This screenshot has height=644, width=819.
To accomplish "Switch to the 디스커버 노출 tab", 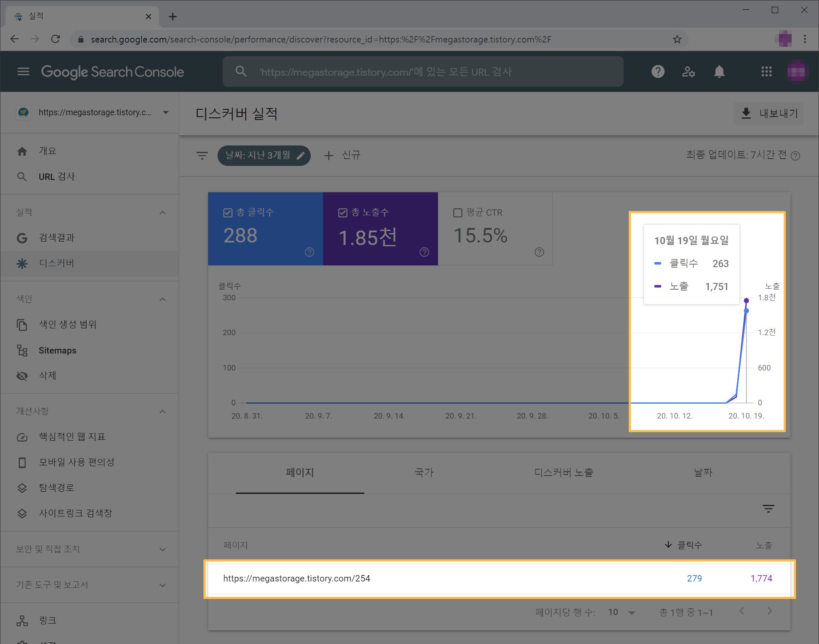I will 564,473.
